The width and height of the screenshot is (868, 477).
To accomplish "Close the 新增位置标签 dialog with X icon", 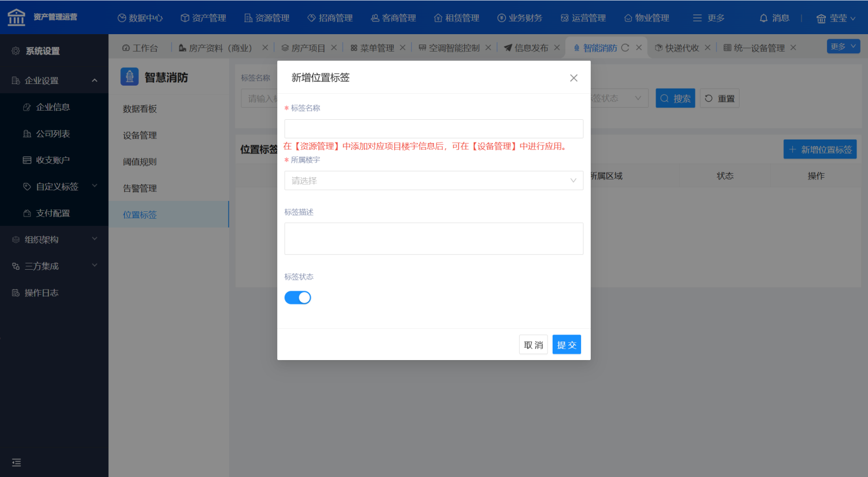I will pos(573,78).
